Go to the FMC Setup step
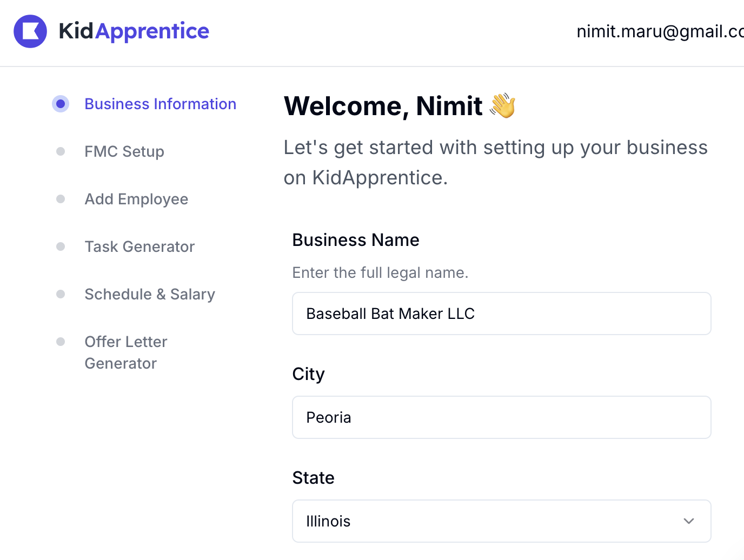The width and height of the screenshot is (744, 560). 124,151
